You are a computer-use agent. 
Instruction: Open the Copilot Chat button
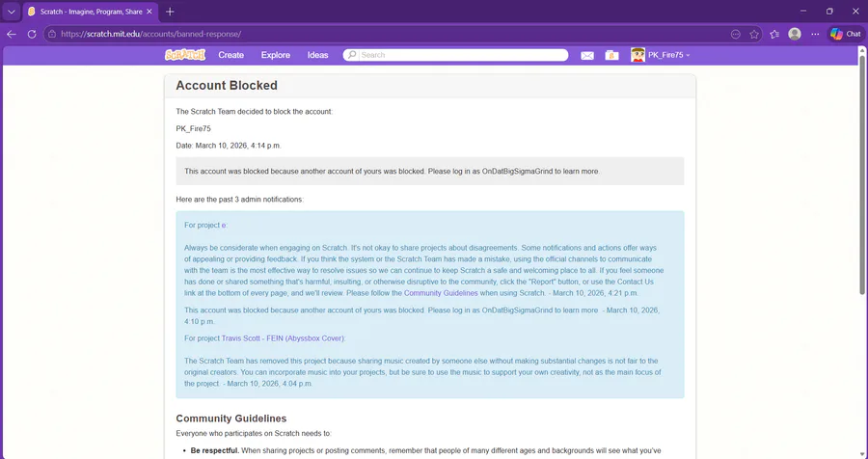(x=846, y=34)
